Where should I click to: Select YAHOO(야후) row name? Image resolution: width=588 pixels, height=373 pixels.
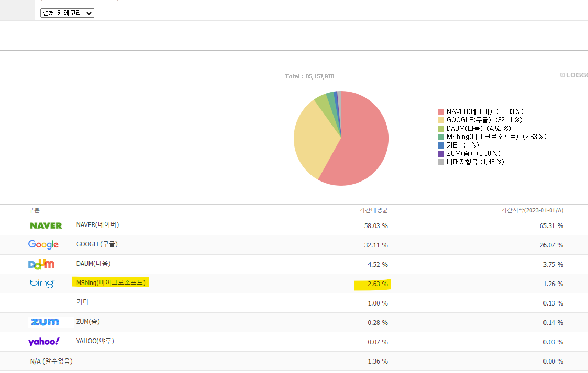tap(95, 341)
